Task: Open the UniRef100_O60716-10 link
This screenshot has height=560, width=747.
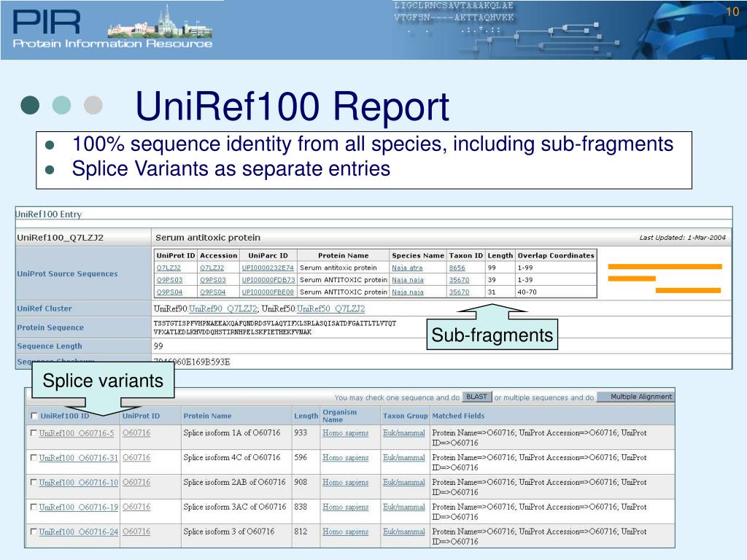Action: pos(79,483)
